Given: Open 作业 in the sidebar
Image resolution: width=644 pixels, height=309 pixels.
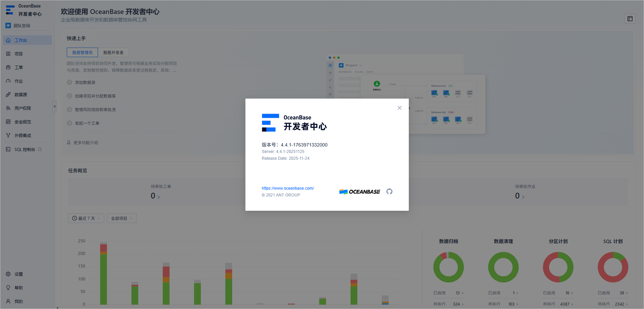Looking at the screenshot, I should pyautogui.click(x=27, y=81).
